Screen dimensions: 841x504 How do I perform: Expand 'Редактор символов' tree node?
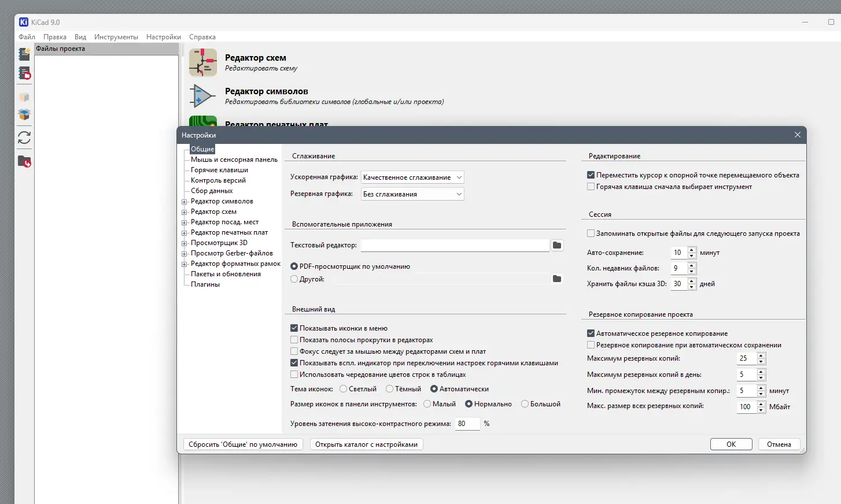pyautogui.click(x=185, y=202)
